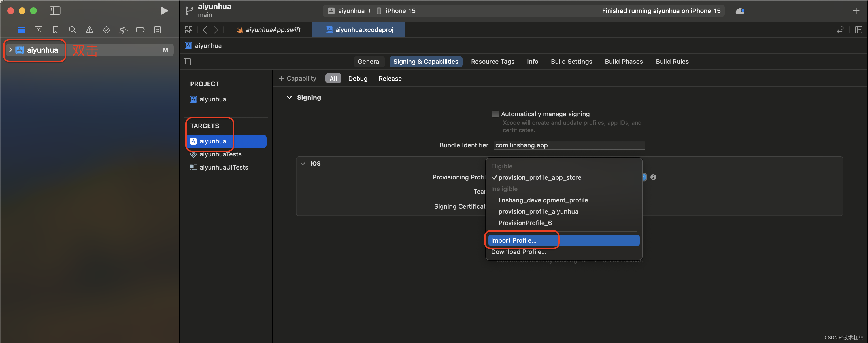Screen dimensions: 868x343
Task: Open the Source Control navigator icon
Action: coord(39,30)
